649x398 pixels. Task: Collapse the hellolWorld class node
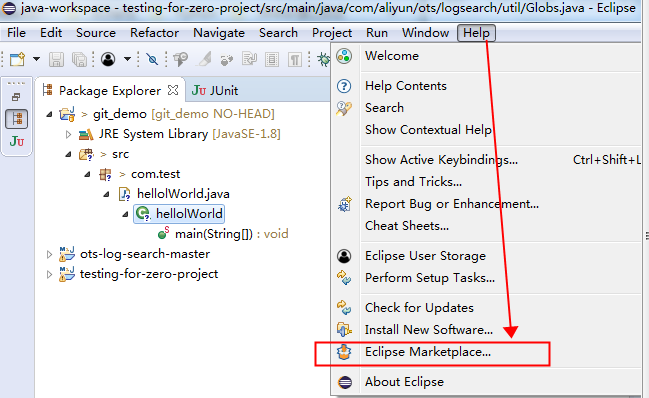tap(125, 214)
